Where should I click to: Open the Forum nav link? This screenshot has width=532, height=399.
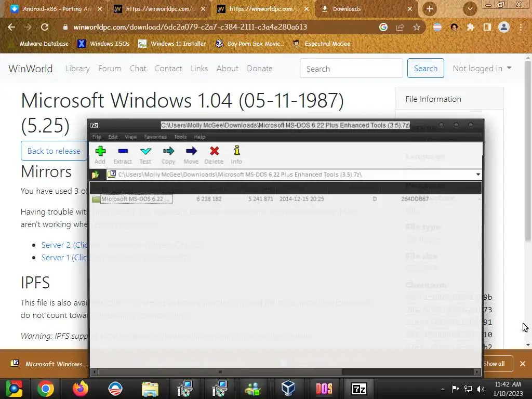coord(110,69)
